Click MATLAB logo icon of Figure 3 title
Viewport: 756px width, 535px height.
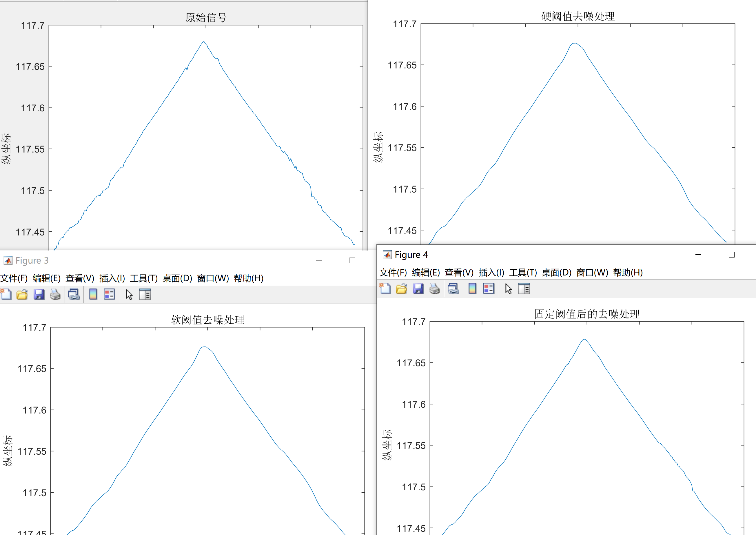(8, 261)
